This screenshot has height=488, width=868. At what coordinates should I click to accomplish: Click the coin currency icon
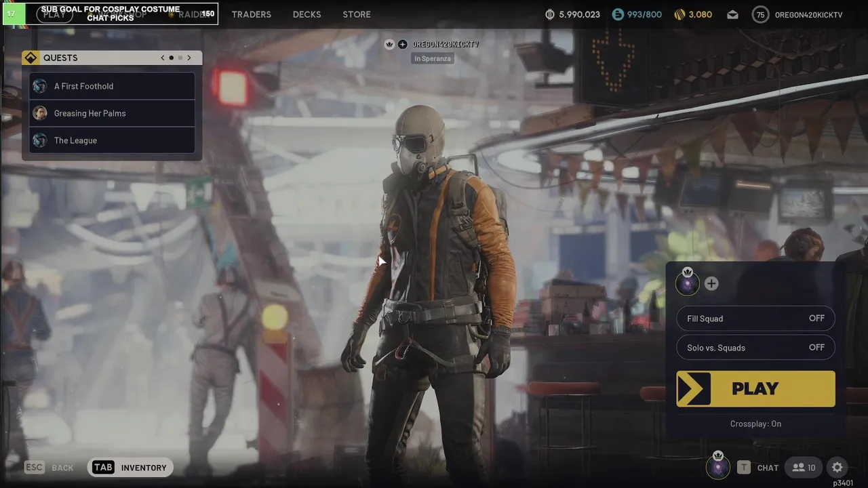click(550, 14)
